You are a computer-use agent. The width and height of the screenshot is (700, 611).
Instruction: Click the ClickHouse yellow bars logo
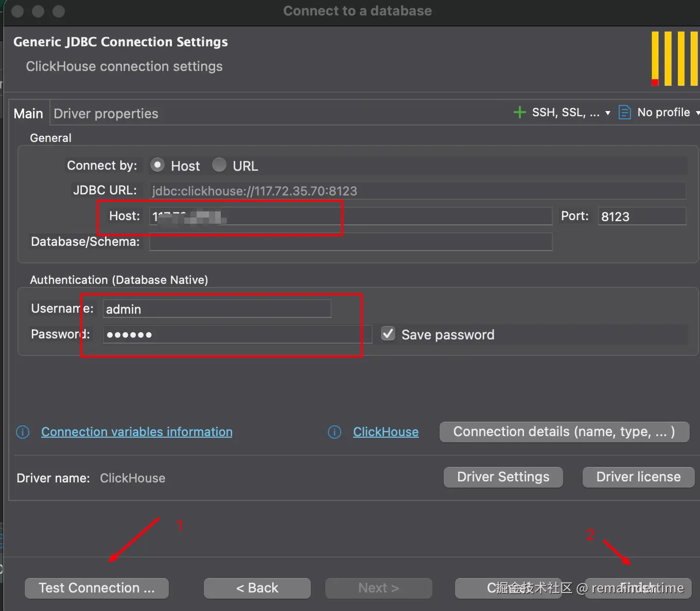click(x=674, y=59)
